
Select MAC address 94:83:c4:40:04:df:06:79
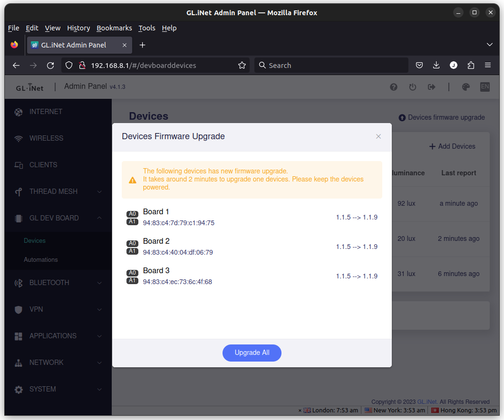(178, 252)
